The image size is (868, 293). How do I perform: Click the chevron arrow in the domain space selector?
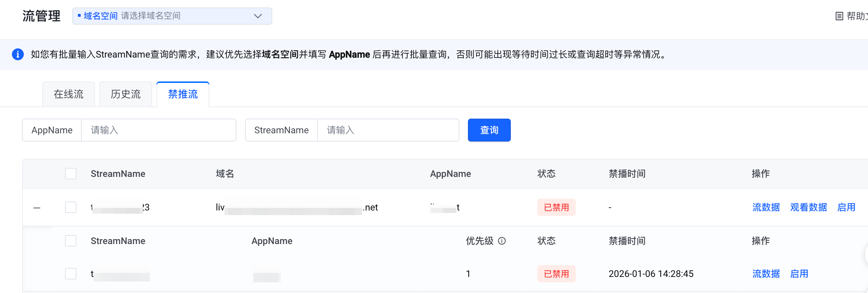tap(258, 16)
